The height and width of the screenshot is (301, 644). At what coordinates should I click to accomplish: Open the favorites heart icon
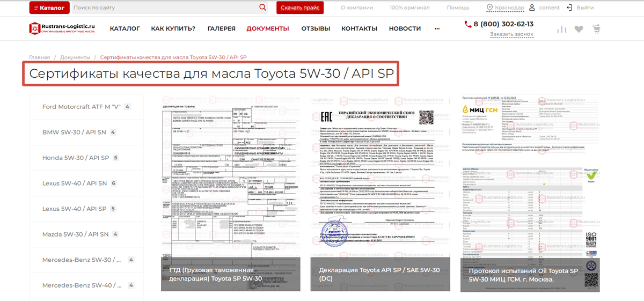[579, 30]
